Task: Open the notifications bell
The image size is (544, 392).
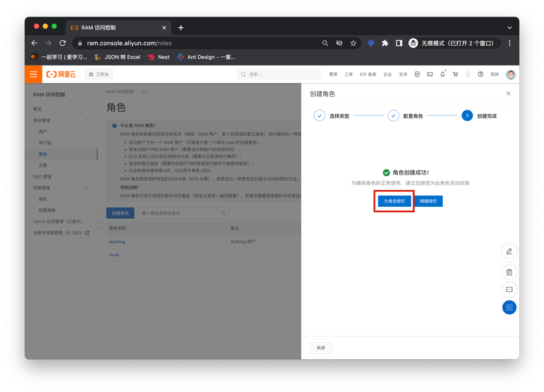Action: click(x=442, y=74)
